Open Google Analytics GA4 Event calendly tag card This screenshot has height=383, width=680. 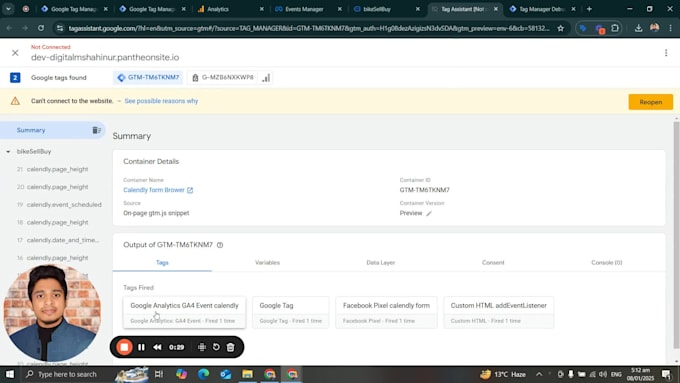click(184, 312)
